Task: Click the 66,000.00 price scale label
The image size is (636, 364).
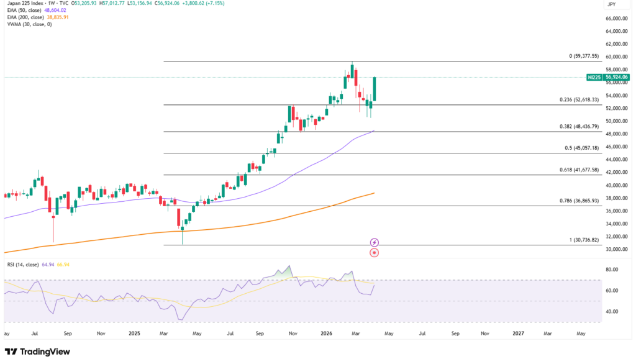Action: [x=616, y=19]
